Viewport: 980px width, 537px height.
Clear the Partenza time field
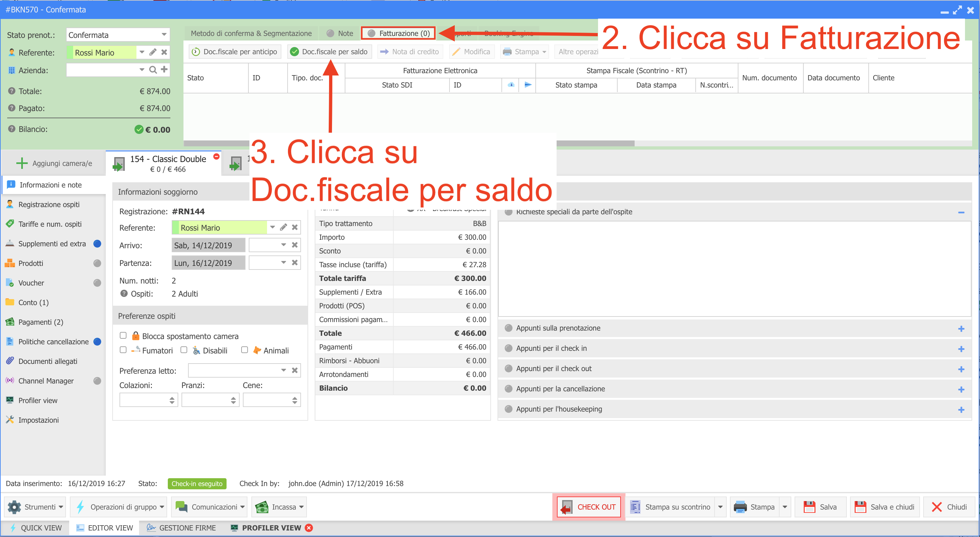point(295,263)
